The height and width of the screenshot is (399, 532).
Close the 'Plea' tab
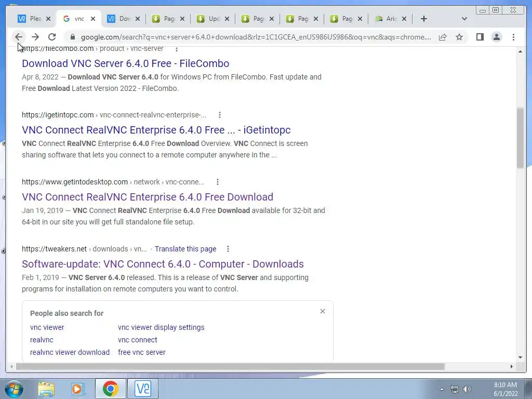click(48, 19)
